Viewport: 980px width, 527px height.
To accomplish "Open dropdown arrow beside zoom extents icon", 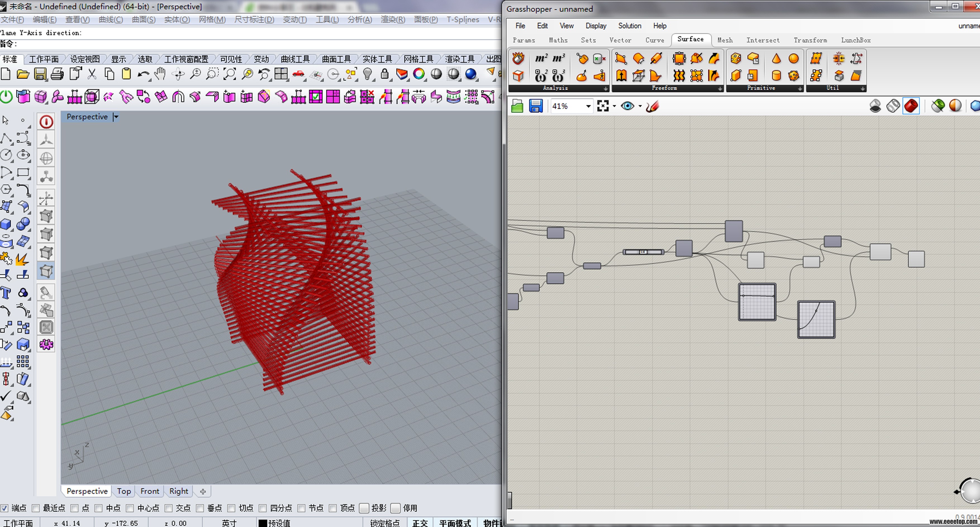I will click(x=614, y=106).
